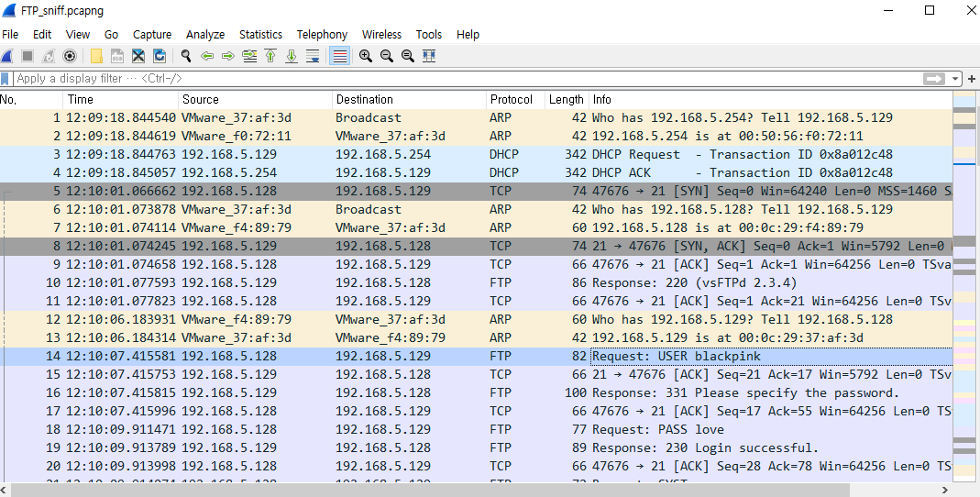Open the Telephony menu
The height and width of the screenshot is (497, 980).
[322, 34]
